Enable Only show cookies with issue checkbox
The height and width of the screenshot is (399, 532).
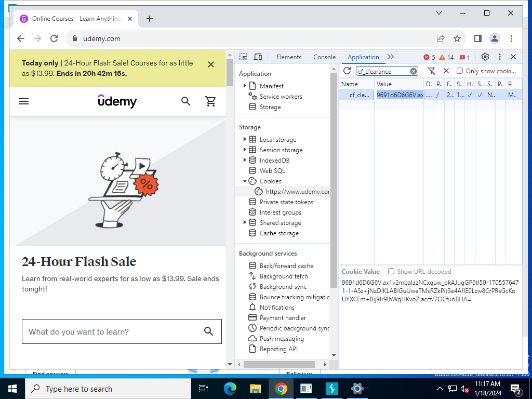(x=460, y=71)
